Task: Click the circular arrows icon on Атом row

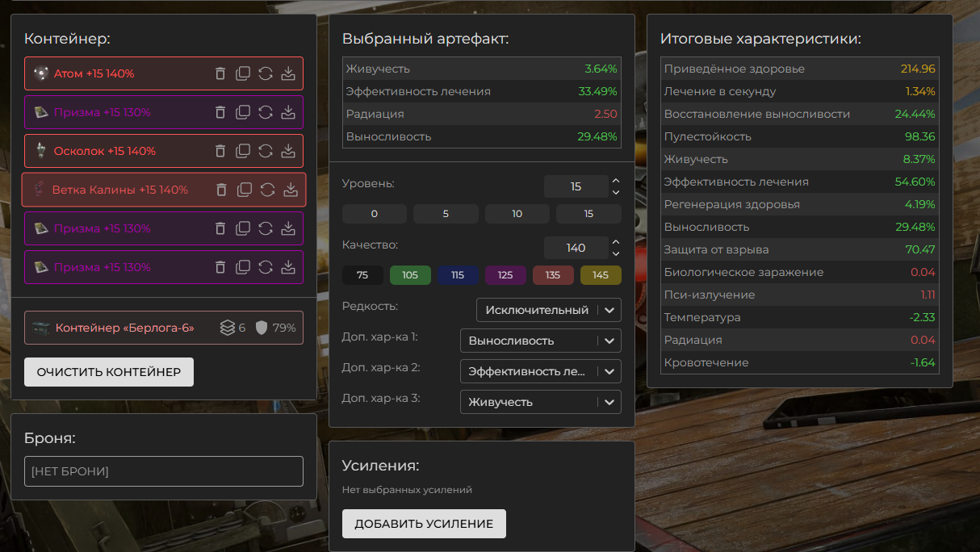Action: 266,73
